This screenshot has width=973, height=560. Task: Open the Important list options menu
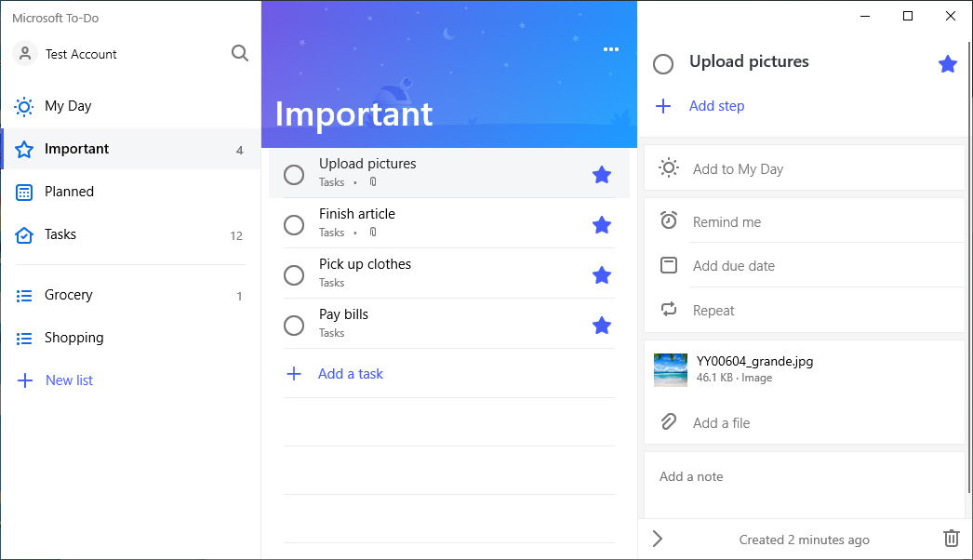[x=611, y=49]
